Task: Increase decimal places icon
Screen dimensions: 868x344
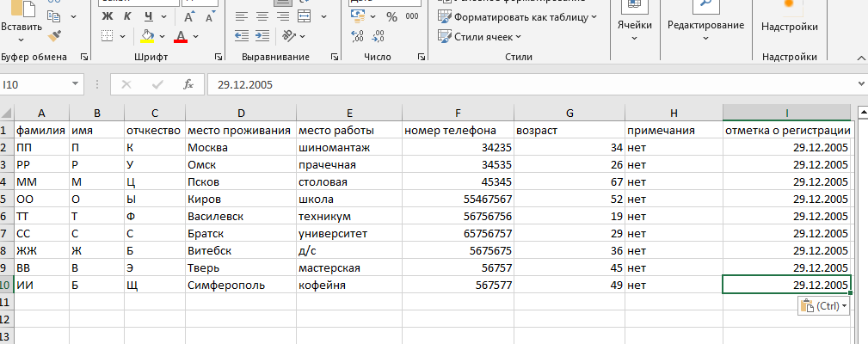Action: click(358, 36)
